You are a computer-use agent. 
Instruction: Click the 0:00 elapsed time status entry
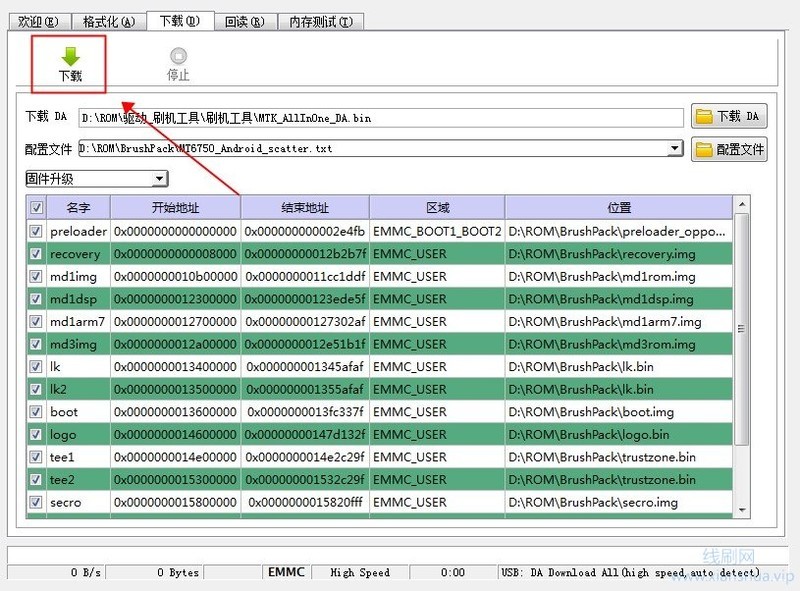click(453, 572)
